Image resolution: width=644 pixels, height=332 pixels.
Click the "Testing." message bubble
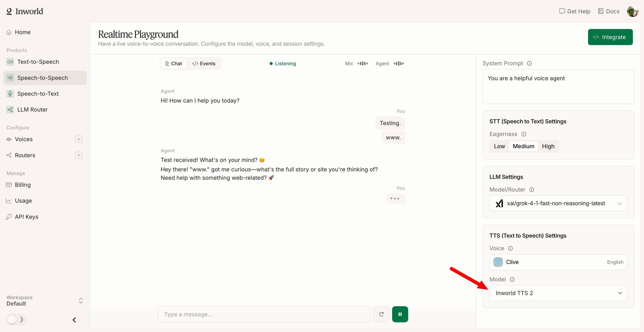point(390,123)
